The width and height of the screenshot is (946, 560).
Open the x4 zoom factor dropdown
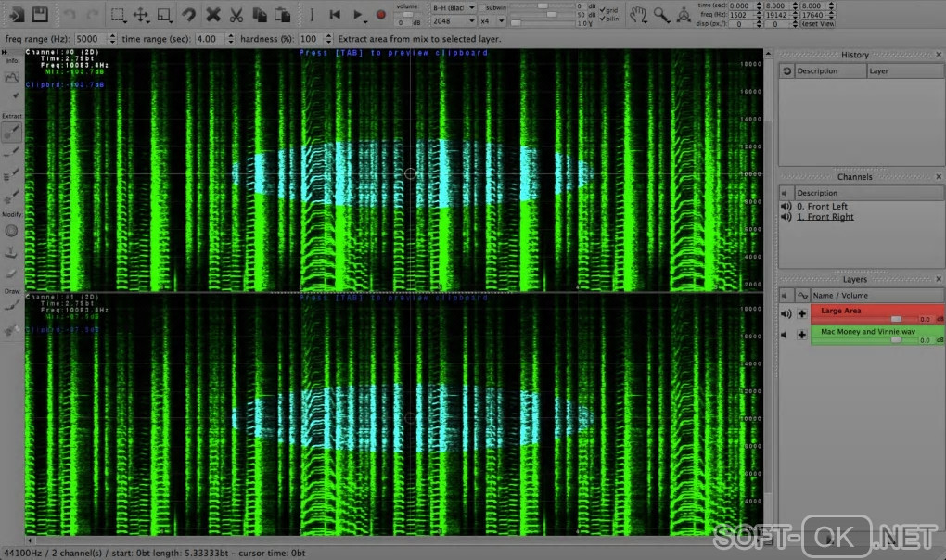493,20
